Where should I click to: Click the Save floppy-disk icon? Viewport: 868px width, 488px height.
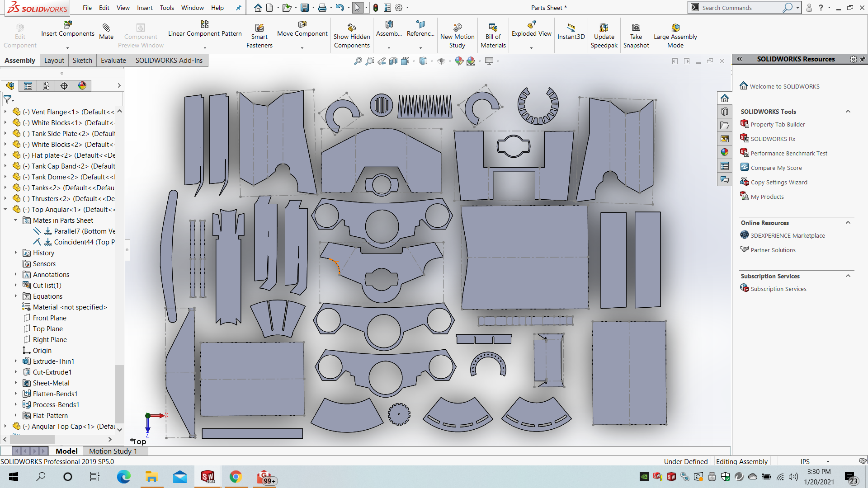click(305, 8)
